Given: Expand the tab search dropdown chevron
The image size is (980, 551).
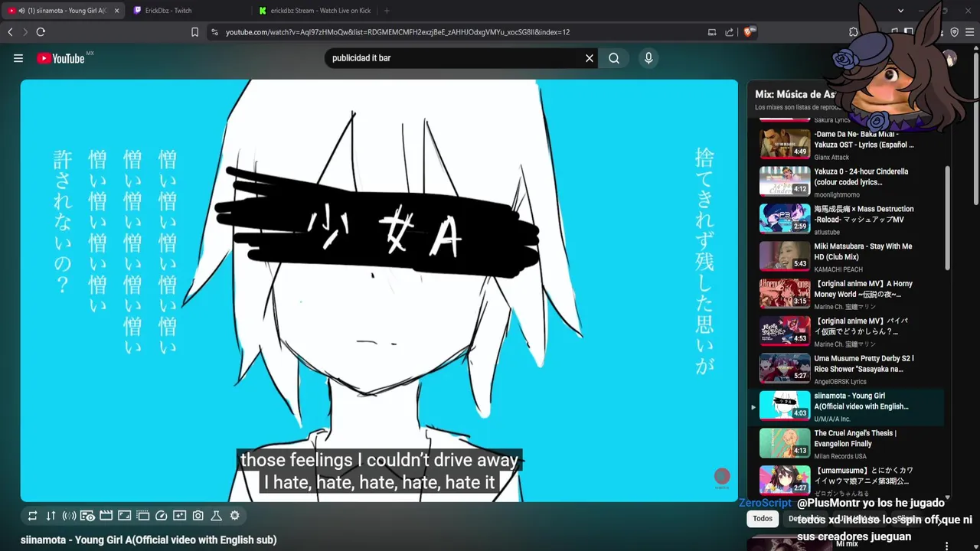Looking at the screenshot, I should tap(901, 11).
